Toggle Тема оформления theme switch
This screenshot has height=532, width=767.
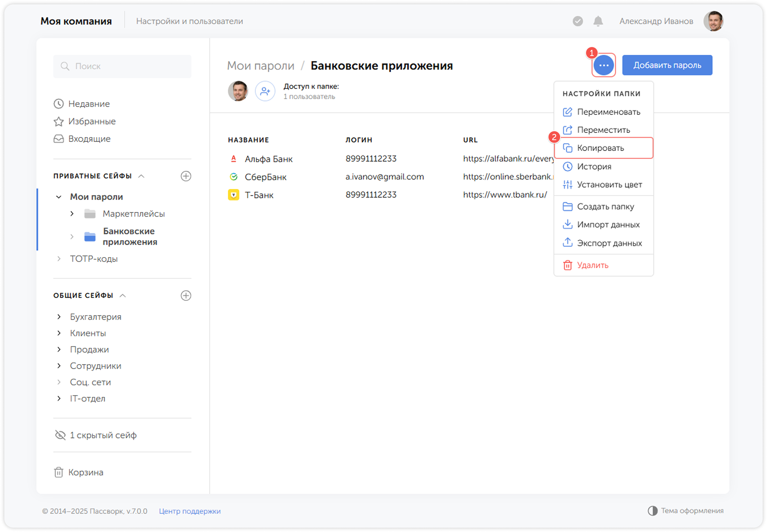coord(685,511)
